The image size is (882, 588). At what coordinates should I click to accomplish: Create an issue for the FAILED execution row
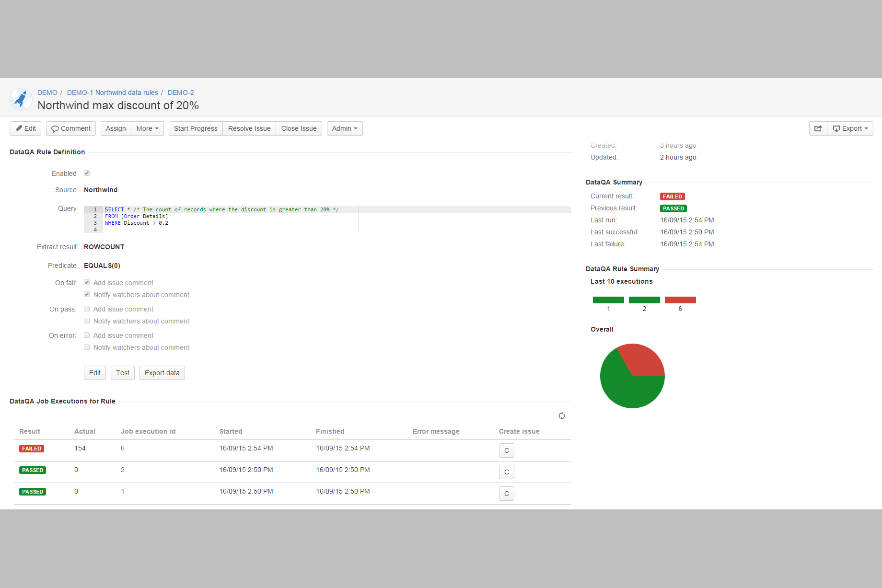(507, 450)
